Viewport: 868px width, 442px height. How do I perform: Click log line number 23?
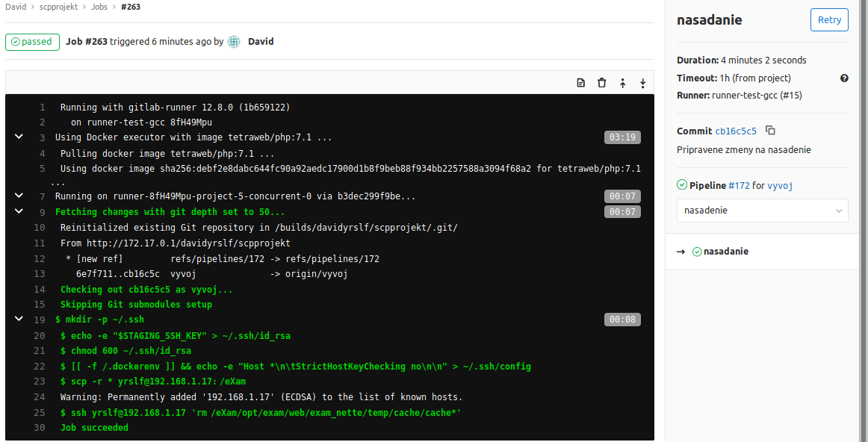click(40, 382)
